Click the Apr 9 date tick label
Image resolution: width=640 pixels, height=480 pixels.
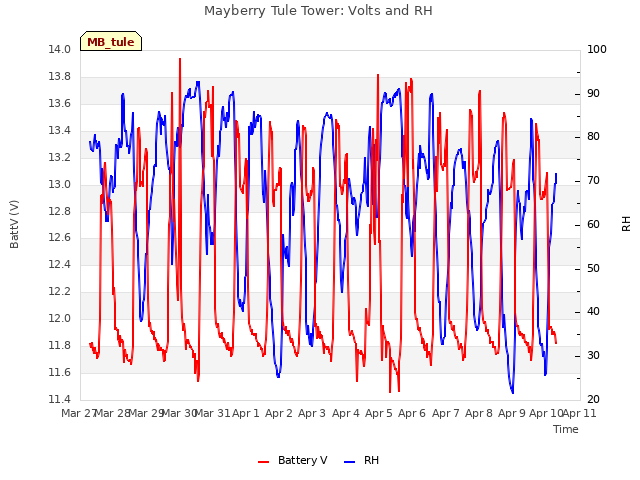point(512,413)
